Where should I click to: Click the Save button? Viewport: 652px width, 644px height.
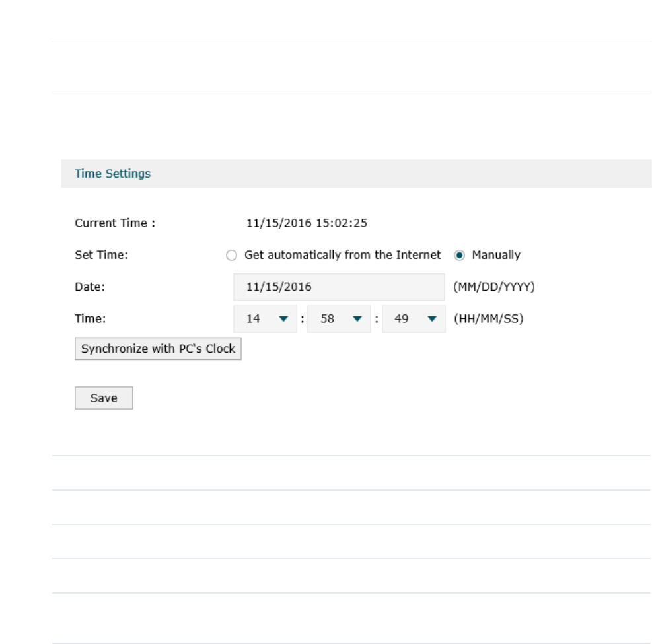tap(104, 398)
